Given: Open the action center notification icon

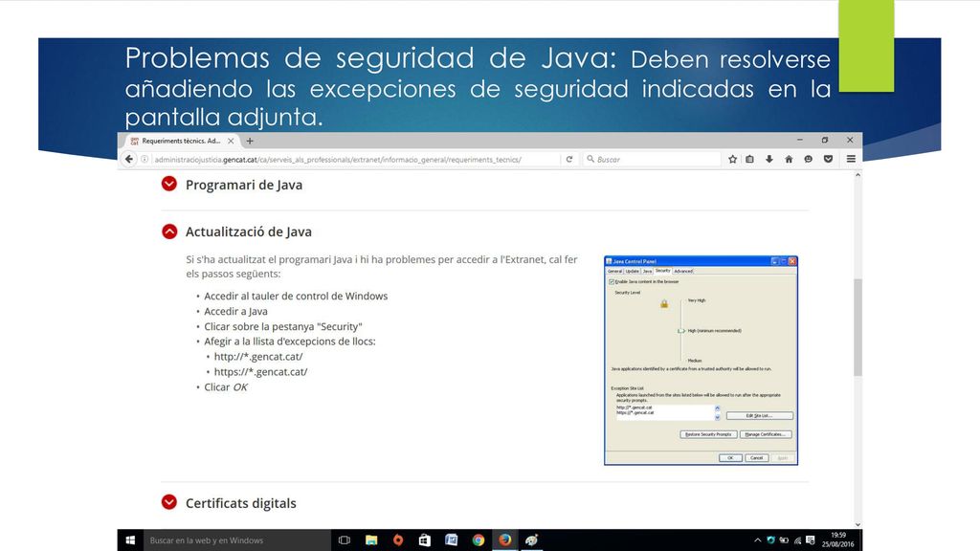Looking at the screenshot, I should pyautogui.click(x=811, y=540).
